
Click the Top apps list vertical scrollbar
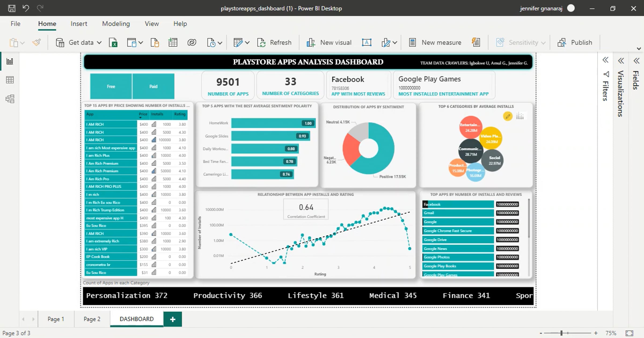tap(529, 218)
